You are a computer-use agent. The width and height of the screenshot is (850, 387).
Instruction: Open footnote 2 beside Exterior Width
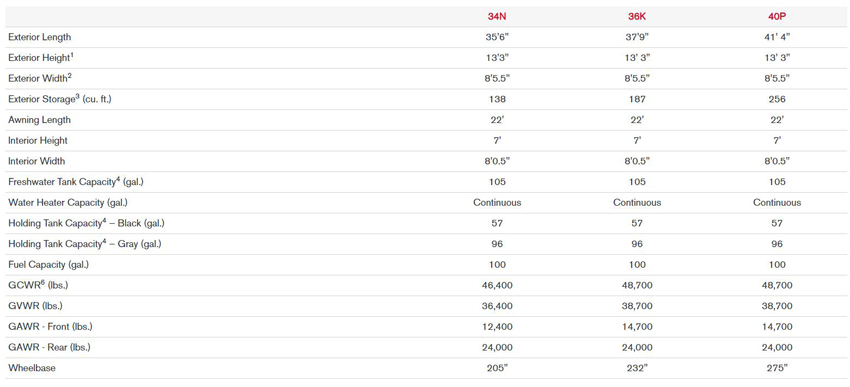[69, 76]
